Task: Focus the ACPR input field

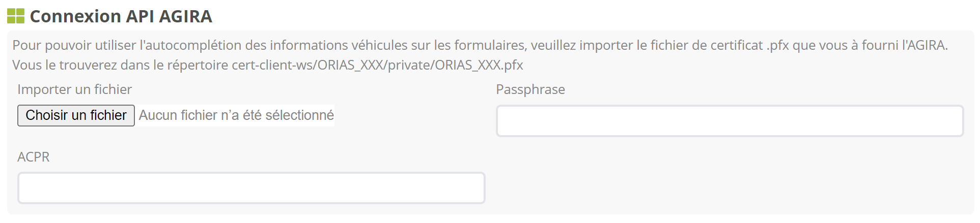Action: [251, 188]
